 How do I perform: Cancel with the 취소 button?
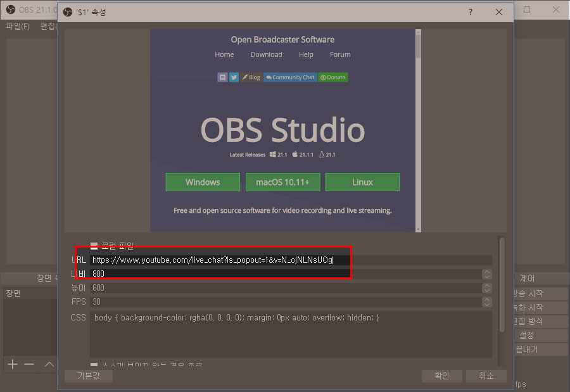486,376
